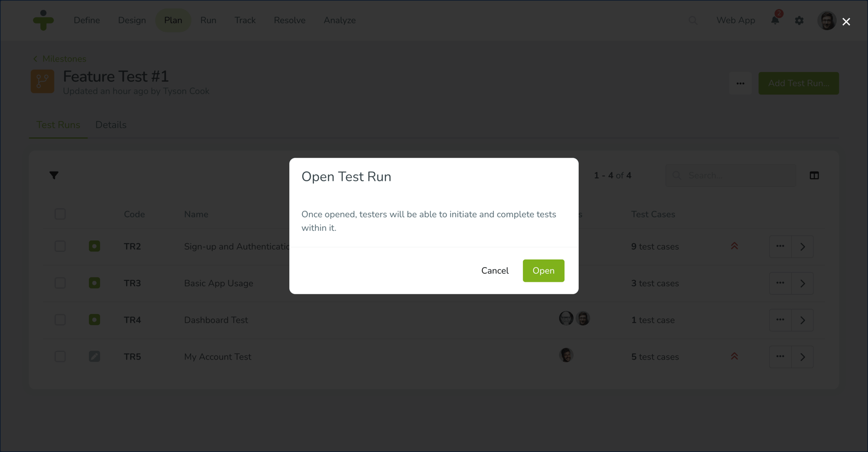This screenshot has height=452, width=868.
Task: Click the search magnifier in top bar
Action: 693,21
